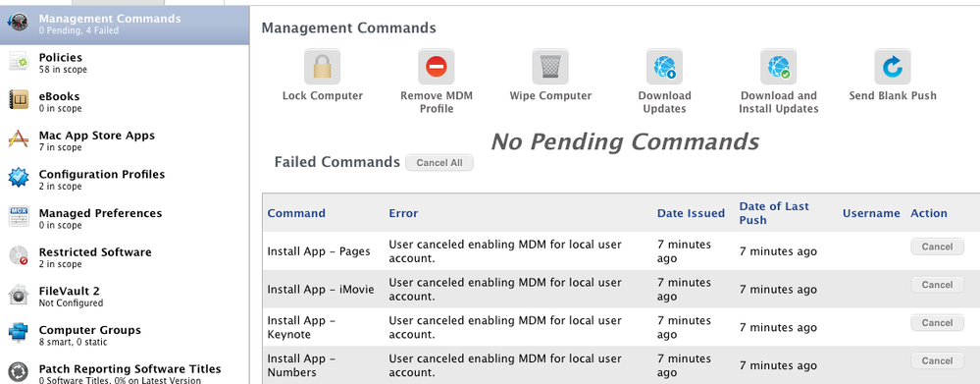980x384 pixels.
Task: Select Computer Groups in the sidebar
Action: click(x=125, y=335)
